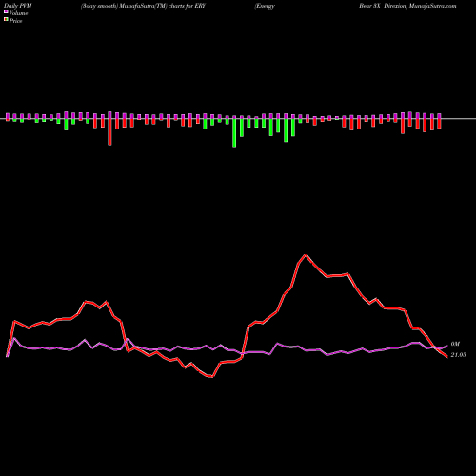Click the 'Bear 3X Direxion) MunafaSutra.com' text
Image resolution: width=476 pixels, height=476 pixels.
[x=407, y=6]
